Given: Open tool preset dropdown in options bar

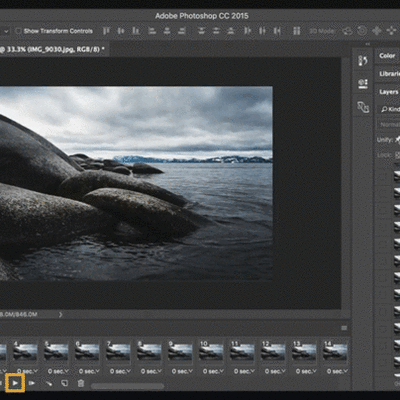Looking at the screenshot, I should coord(7,31).
